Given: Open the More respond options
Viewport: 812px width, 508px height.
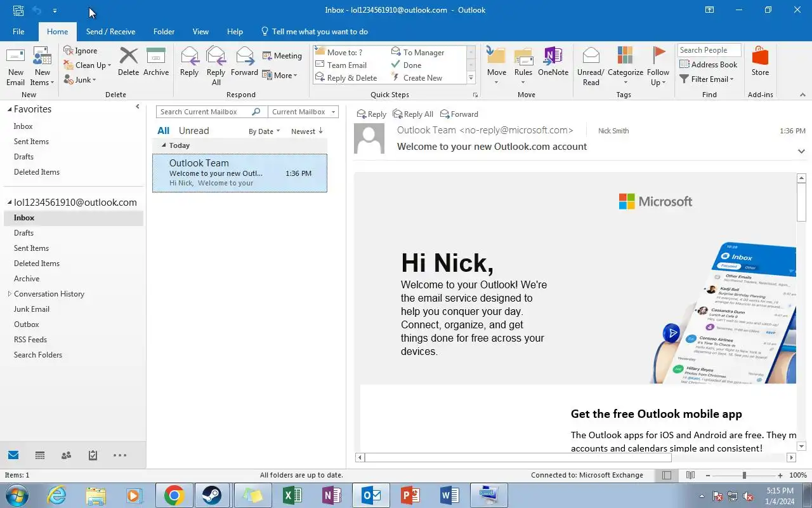Looking at the screenshot, I should click(280, 75).
